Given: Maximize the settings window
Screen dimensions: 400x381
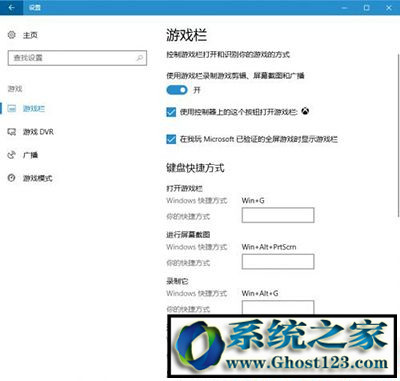Looking at the screenshot, I should [x=366, y=8].
